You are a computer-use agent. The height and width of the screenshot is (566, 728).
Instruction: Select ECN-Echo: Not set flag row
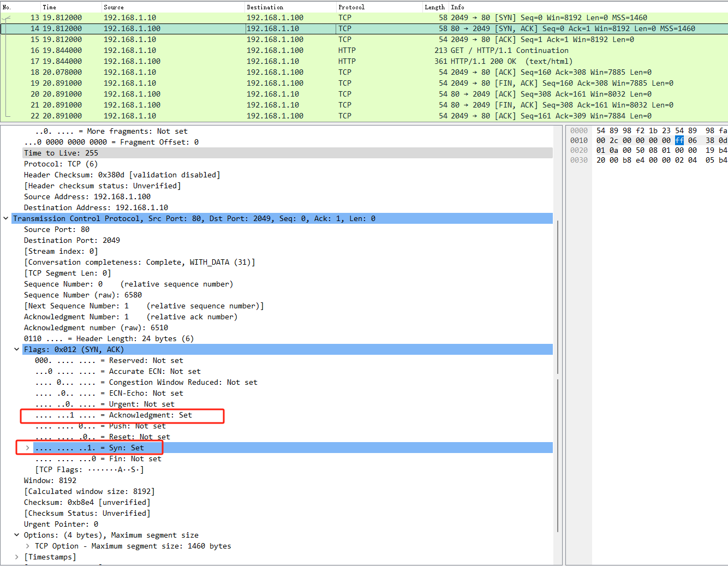pos(109,393)
